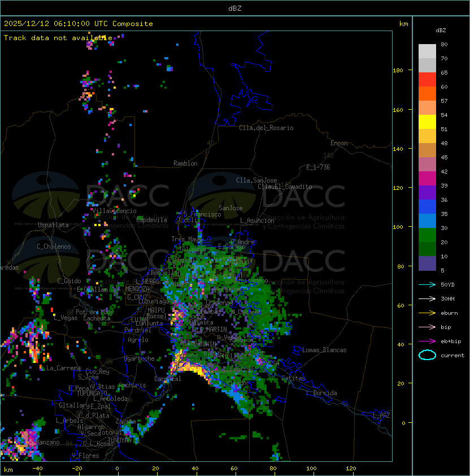470x476 pixels.
Task: Pick the dark orange 57-60 dBZ swatch
Action: tap(427, 93)
